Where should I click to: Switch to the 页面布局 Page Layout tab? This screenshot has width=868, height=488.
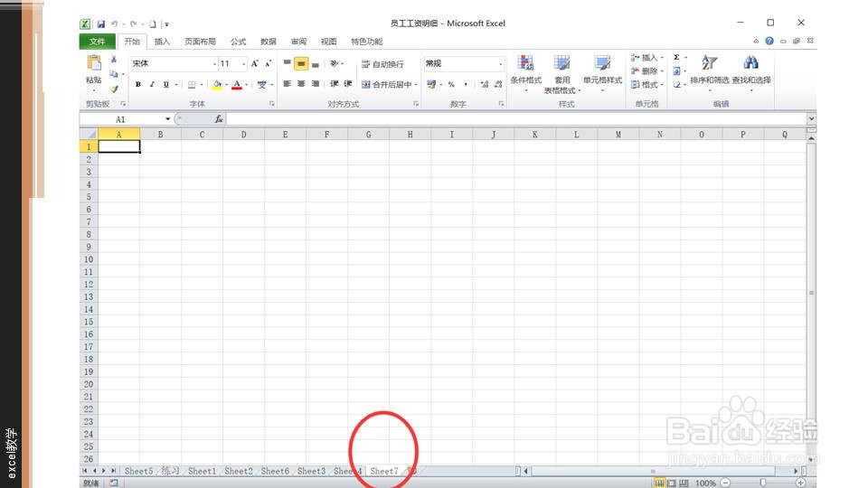200,42
